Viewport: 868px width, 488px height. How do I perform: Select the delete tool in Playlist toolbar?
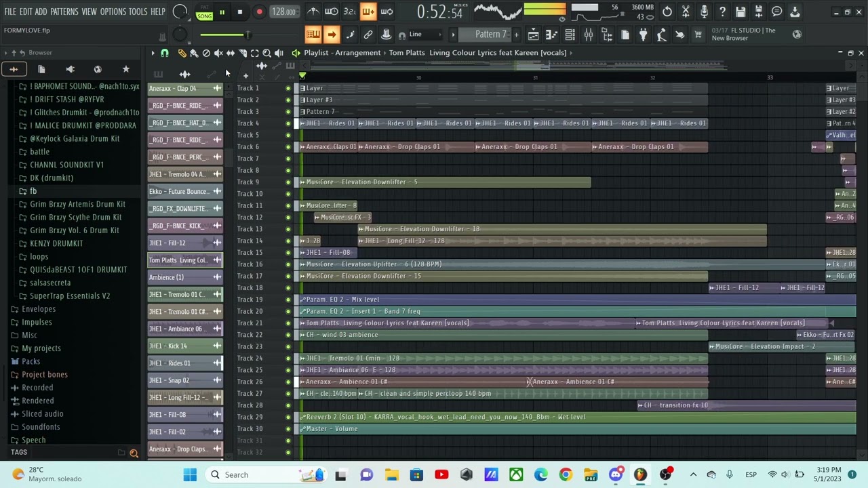[206, 53]
